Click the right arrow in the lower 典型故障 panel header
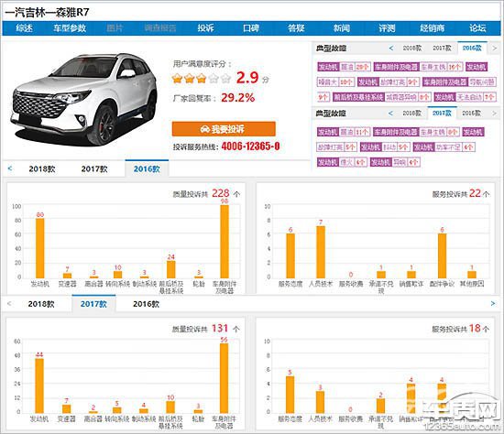The height and width of the screenshot is (434, 504). (494, 113)
